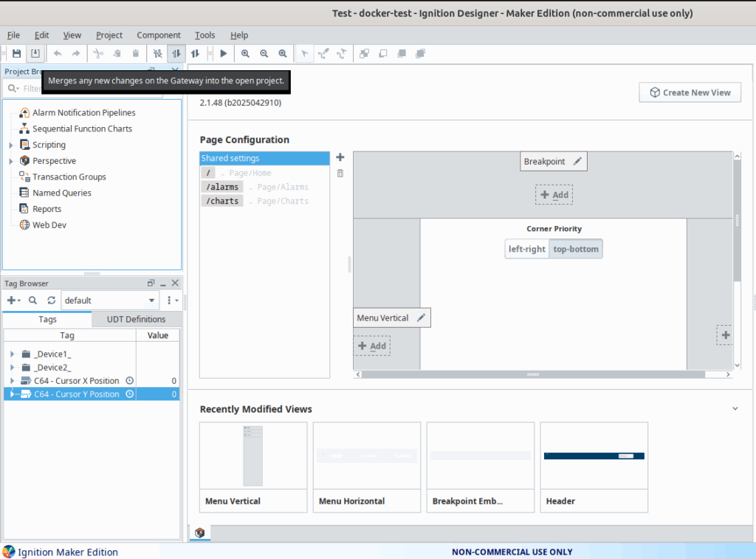Switch to the UDT Definitions tab

[x=136, y=319]
